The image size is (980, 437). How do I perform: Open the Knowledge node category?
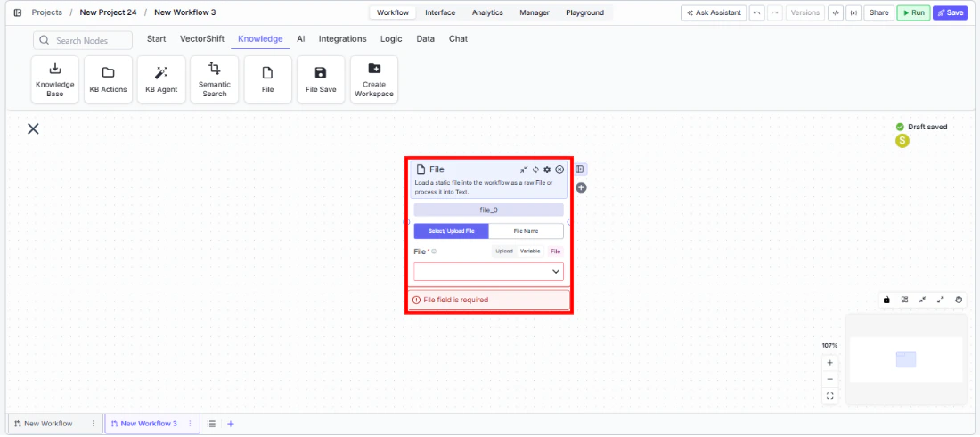260,39
